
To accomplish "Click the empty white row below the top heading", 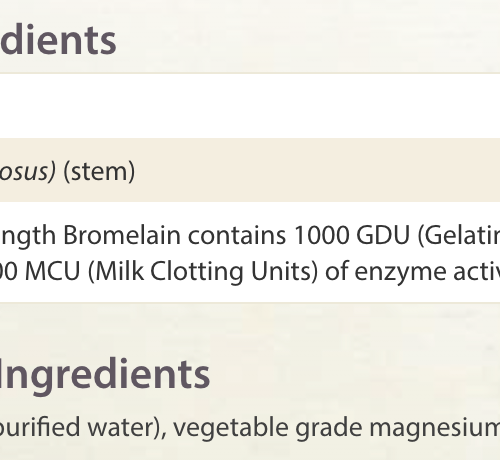I will click(250, 106).
